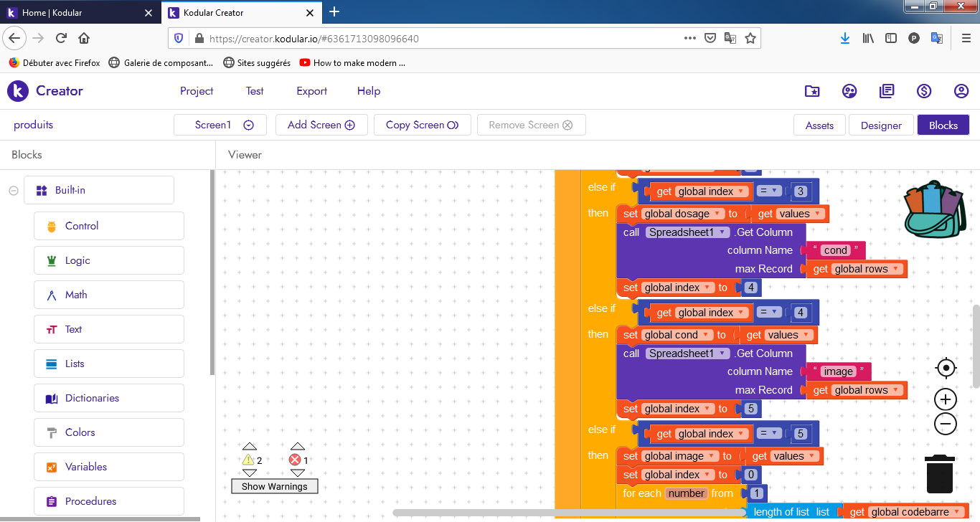The image size is (980, 522).
Task: Click the Show Warnings button
Action: [x=274, y=486]
